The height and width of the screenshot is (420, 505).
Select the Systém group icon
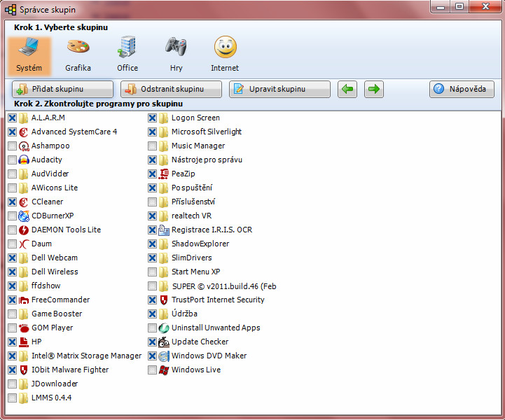pyautogui.click(x=29, y=47)
